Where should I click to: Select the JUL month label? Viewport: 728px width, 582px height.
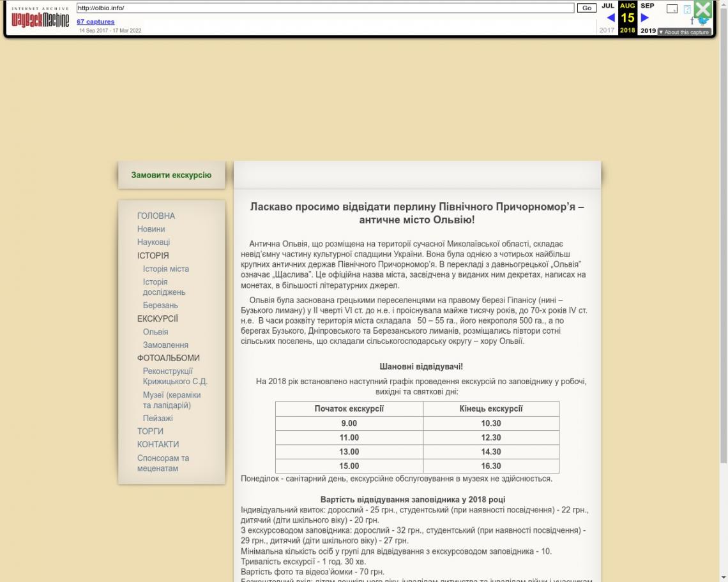[x=608, y=6]
